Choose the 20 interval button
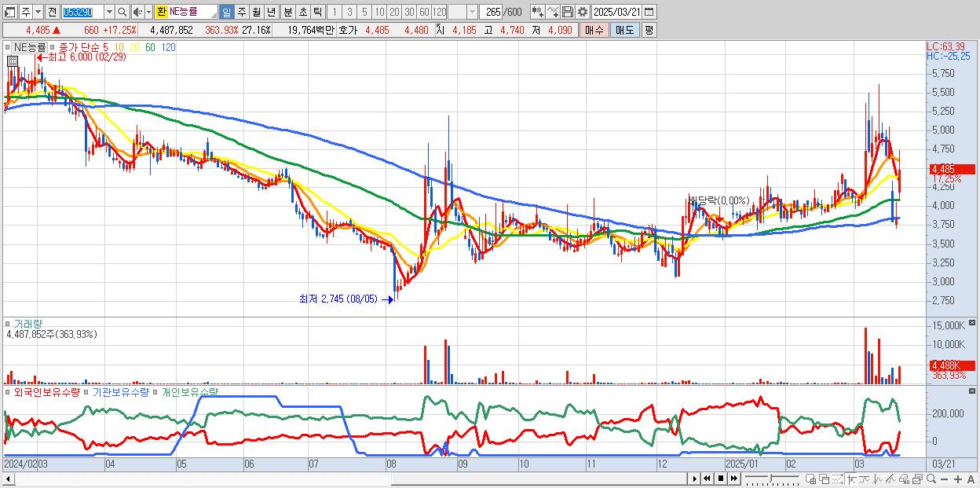The width and height of the screenshot is (980, 488). 394,12
